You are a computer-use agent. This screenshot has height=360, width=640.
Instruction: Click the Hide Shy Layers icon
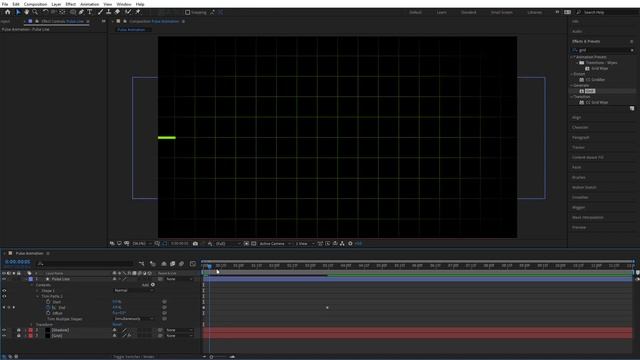click(x=164, y=264)
